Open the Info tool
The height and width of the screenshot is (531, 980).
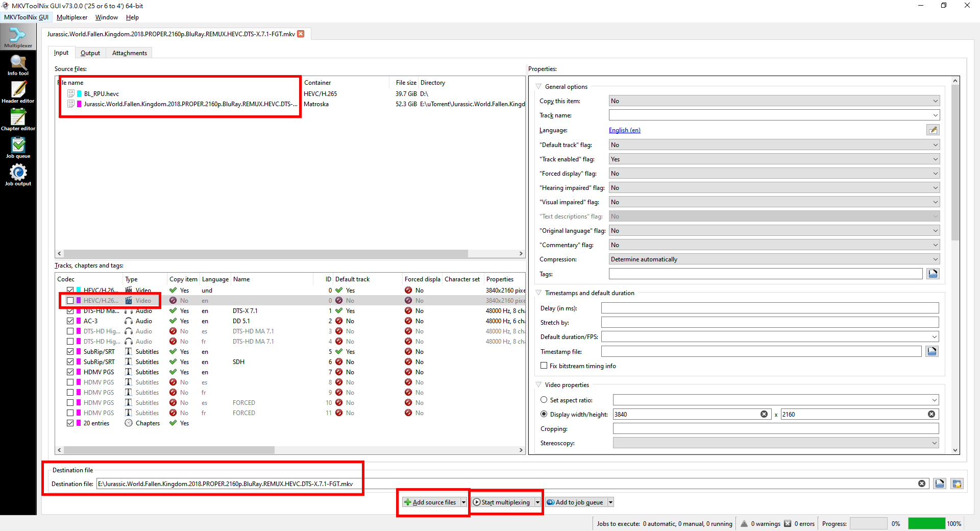pos(18,65)
